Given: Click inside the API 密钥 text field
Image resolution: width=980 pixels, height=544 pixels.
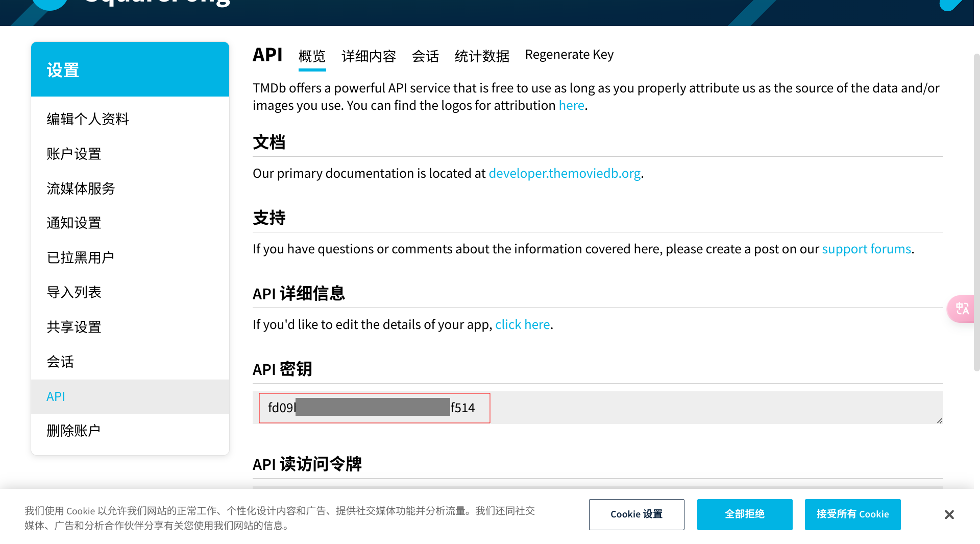Looking at the screenshot, I should click(598, 408).
